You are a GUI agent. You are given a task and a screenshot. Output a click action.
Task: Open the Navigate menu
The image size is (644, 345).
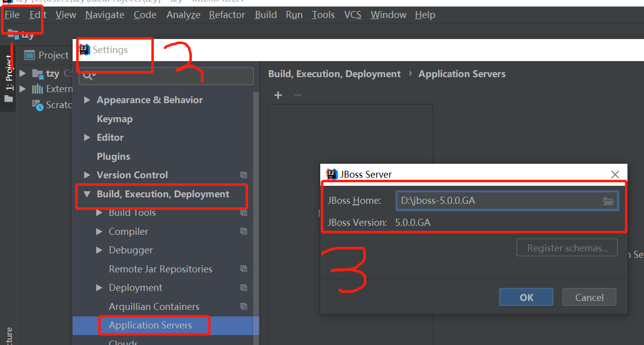pyautogui.click(x=105, y=15)
